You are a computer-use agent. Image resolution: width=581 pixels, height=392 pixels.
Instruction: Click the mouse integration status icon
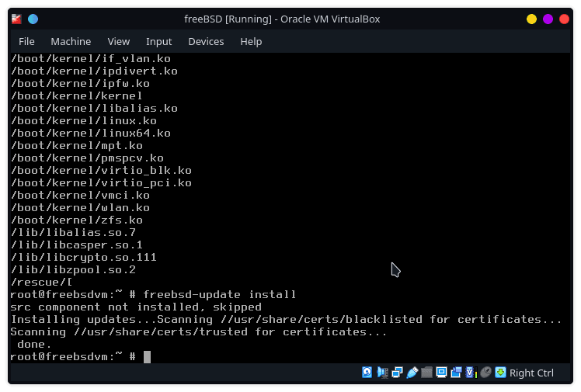485,373
